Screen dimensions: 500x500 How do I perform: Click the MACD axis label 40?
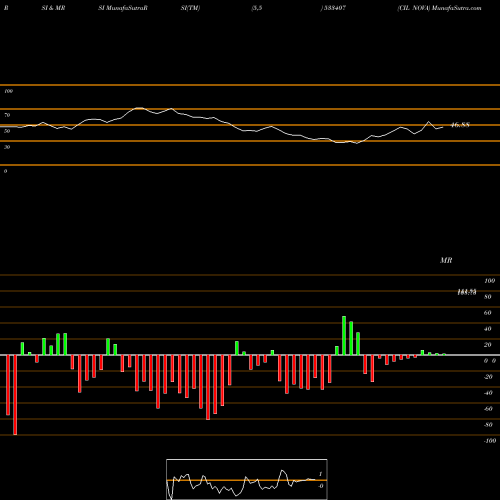488,329
